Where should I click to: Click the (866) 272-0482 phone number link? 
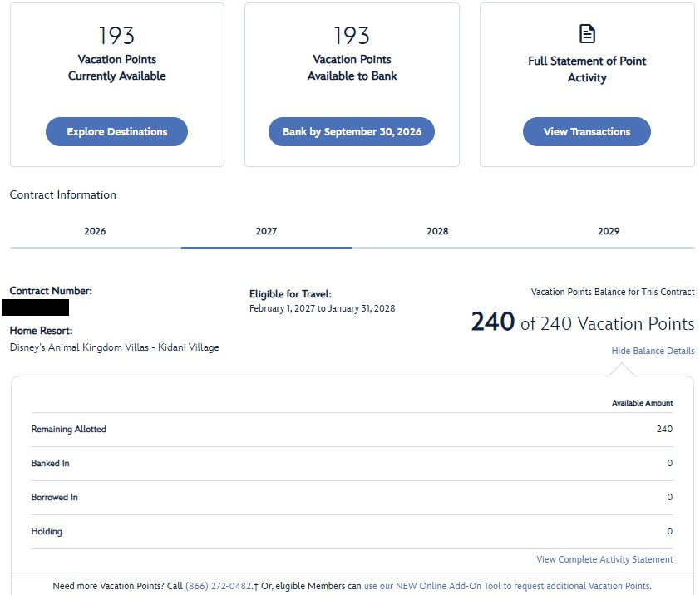click(x=218, y=586)
